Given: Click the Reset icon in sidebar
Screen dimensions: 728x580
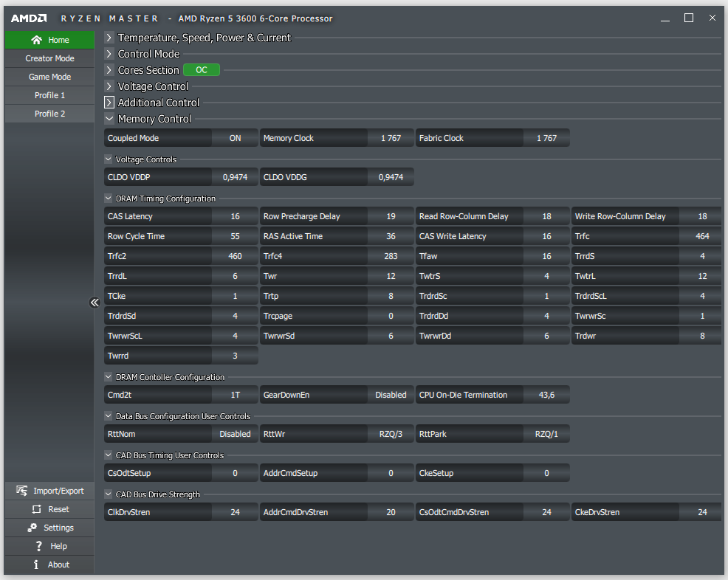Looking at the screenshot, I should [36, 509].
